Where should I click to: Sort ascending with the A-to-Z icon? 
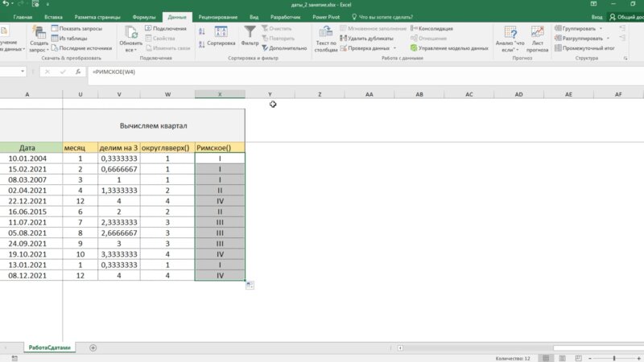(x=202, y=31)
